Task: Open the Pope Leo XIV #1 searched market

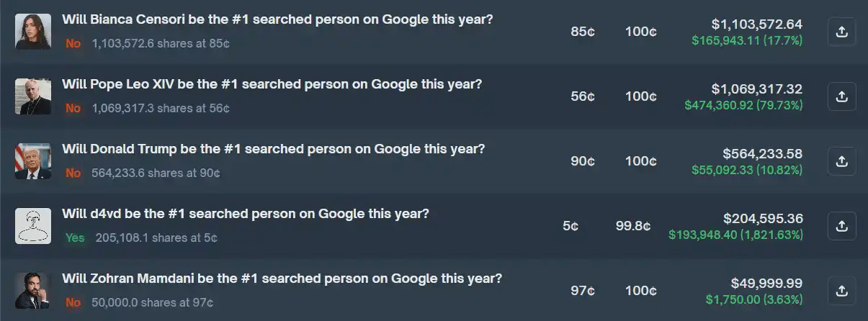Action: click(272, 84)
